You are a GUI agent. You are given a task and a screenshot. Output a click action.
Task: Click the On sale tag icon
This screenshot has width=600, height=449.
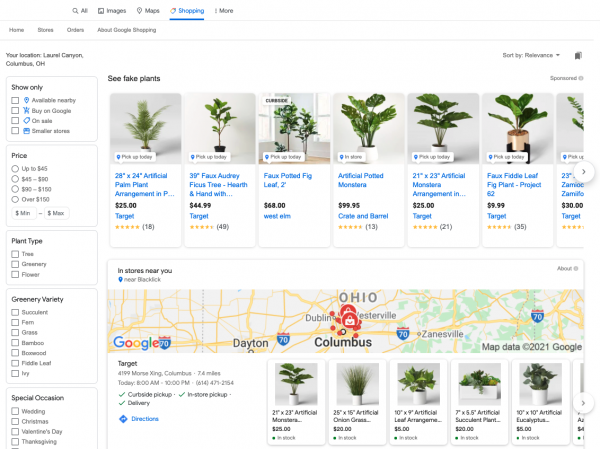click(26, 121)
